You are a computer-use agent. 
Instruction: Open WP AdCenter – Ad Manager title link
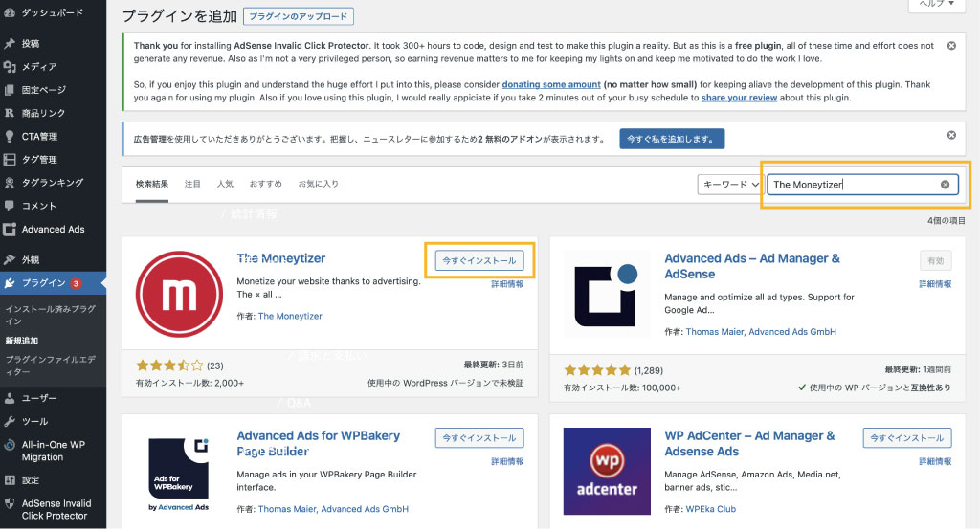pyautogui.click(x=749, y=443)
